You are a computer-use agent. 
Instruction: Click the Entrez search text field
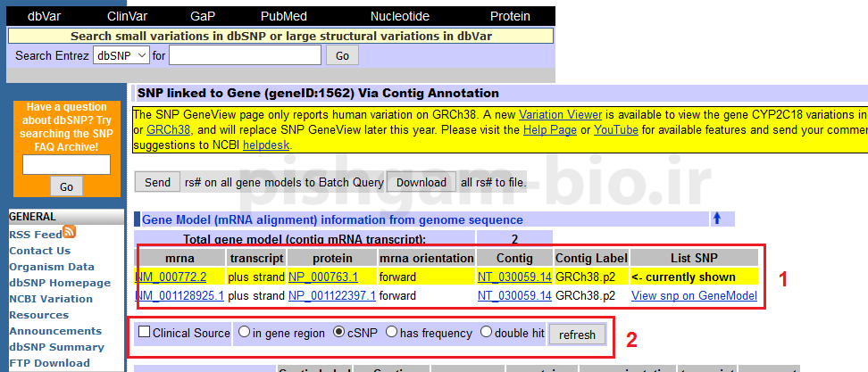[x=245, y=55]
